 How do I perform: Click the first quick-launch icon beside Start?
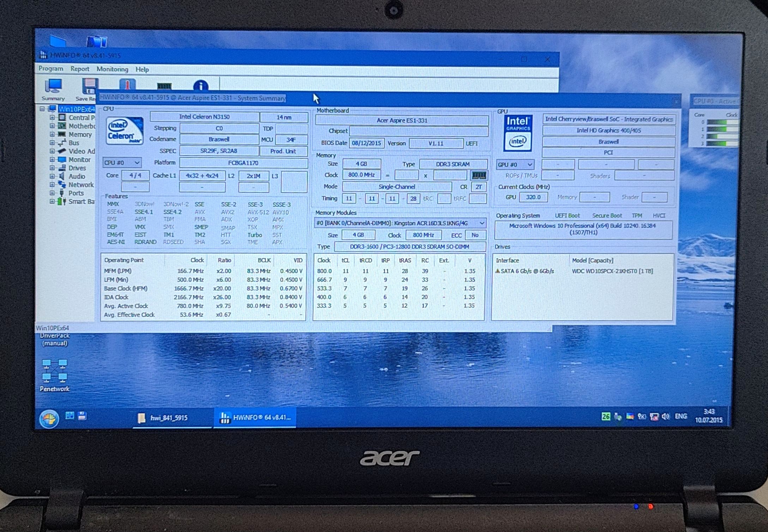click(x=70, y=416)
